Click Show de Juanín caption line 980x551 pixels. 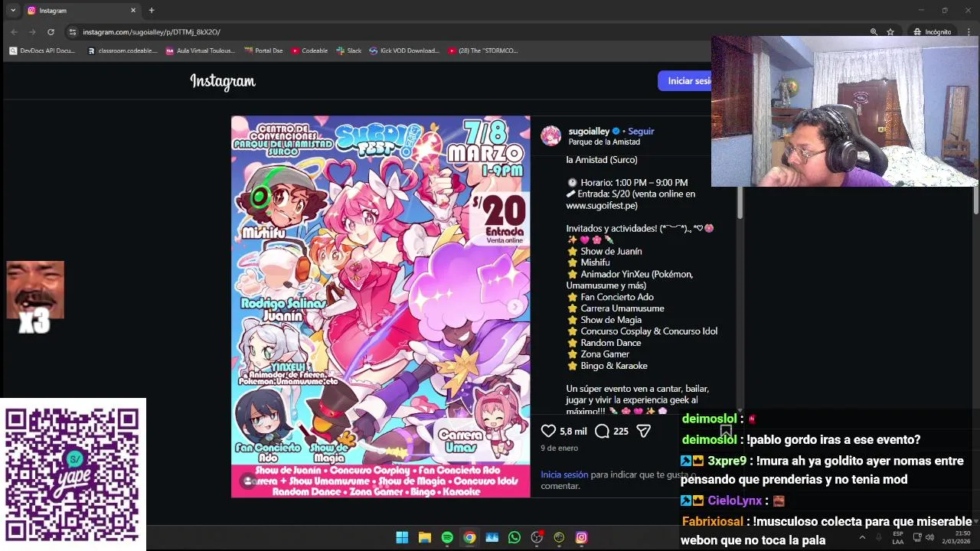tap(611, 251)
